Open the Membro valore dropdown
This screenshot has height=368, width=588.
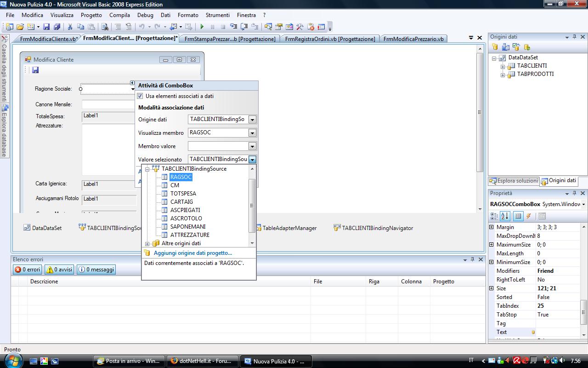(x=252, y=146)
